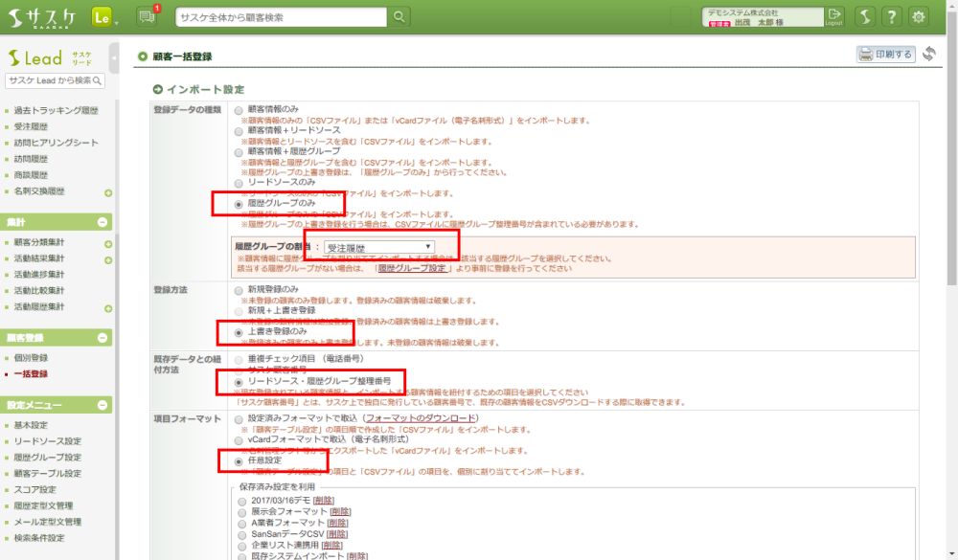The image size is (958, 560).
Task: Open the message notification icon
Action: (x=147, y=17)
